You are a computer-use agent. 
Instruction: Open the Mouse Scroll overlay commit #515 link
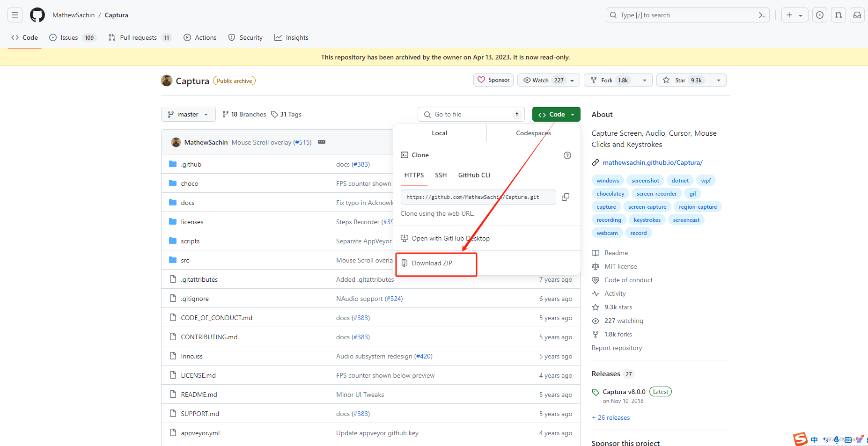pos(302,142)
